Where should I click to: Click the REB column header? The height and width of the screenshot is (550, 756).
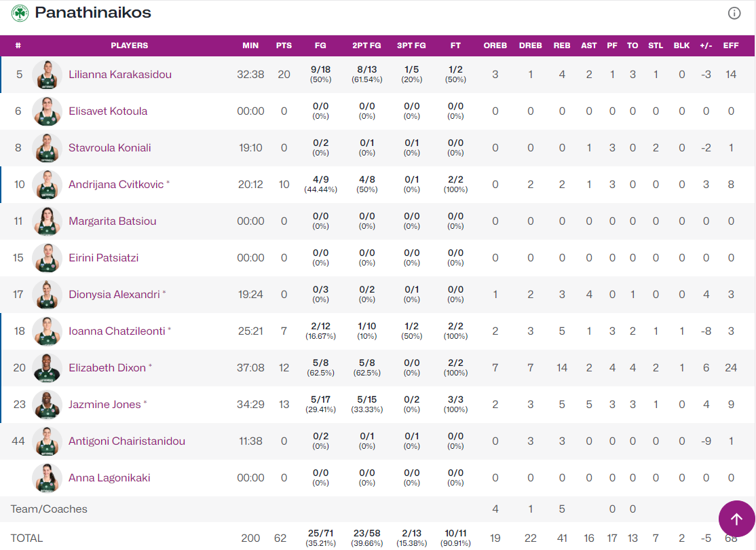(x=562, y=45)
